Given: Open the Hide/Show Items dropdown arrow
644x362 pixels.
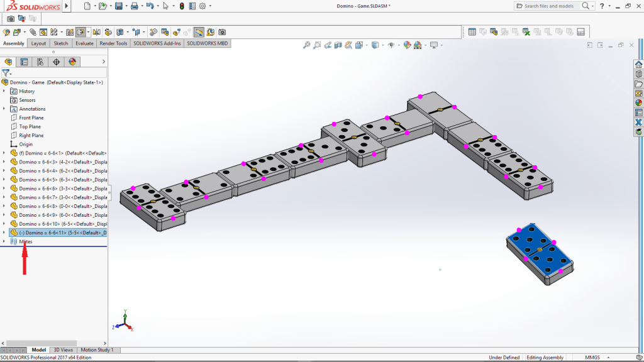Looking at the screenshot, I should [397, 45].
